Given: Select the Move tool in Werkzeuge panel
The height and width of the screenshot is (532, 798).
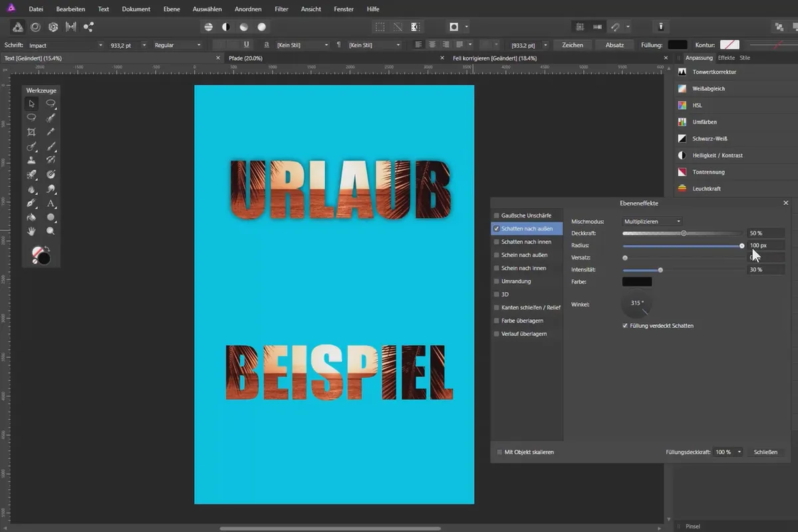Looking at the screenshot, I should click(31, 104).
